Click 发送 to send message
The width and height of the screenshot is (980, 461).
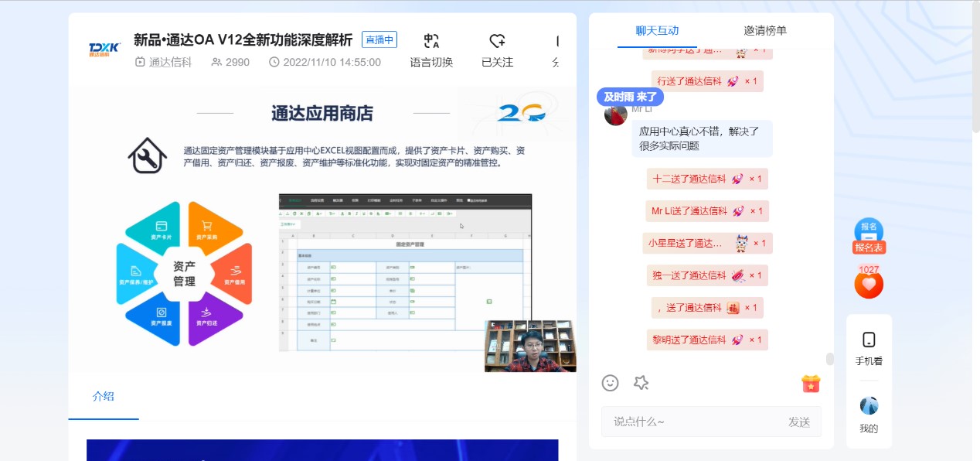click(x=799, y=422)
